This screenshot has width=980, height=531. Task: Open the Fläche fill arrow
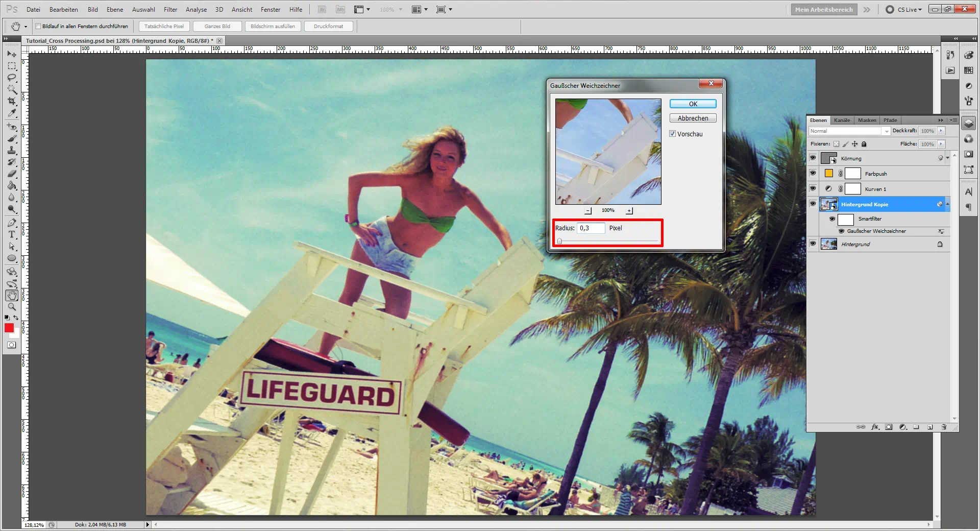(941, 144)
